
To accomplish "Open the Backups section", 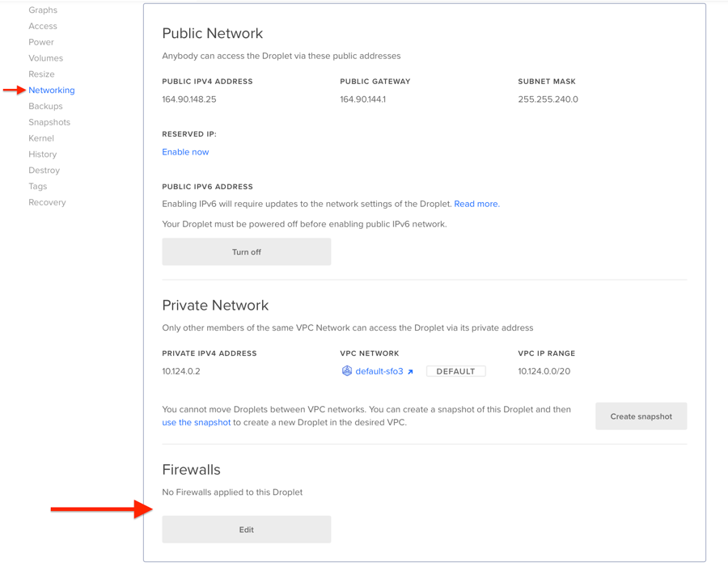I will click(45, 106).
